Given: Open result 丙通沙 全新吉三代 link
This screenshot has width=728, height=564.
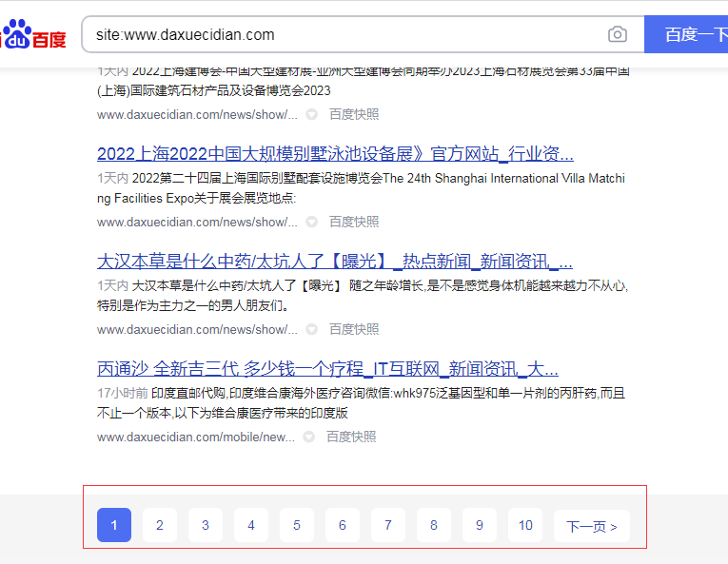Looking at the screenshot, I should (327, 369).
